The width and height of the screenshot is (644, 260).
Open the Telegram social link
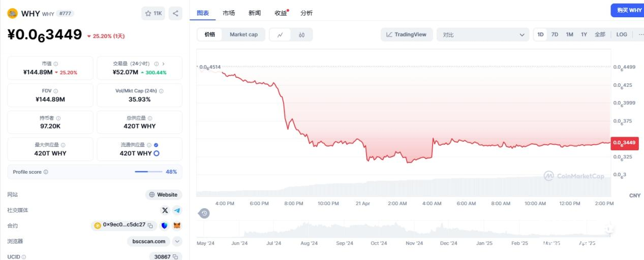[x=177, y=210]
